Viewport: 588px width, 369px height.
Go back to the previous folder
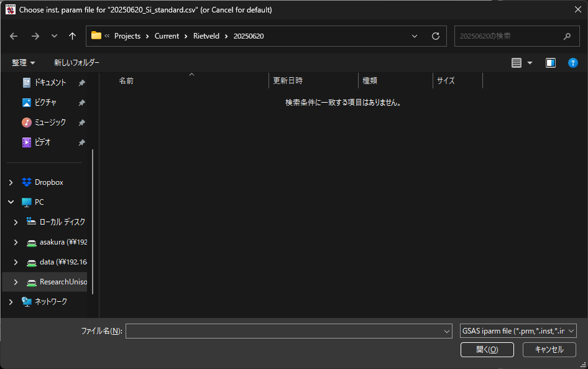point(14,36)
